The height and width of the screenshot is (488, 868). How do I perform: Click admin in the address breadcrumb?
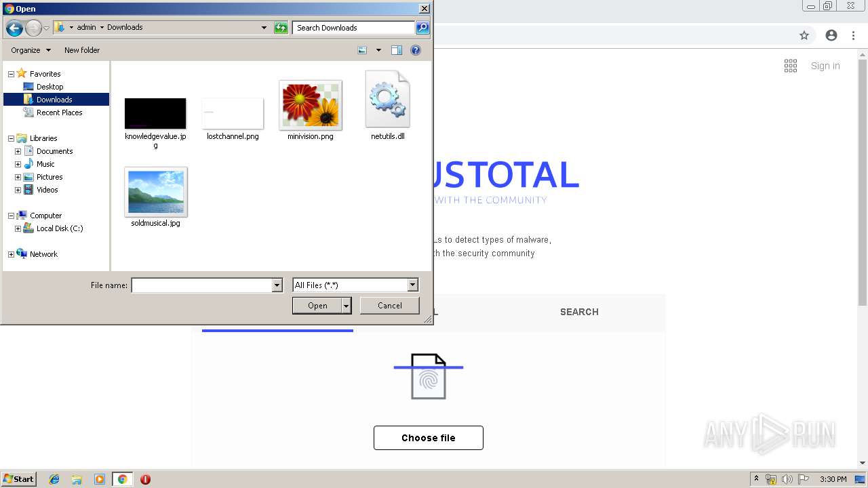tap(86, 27)
